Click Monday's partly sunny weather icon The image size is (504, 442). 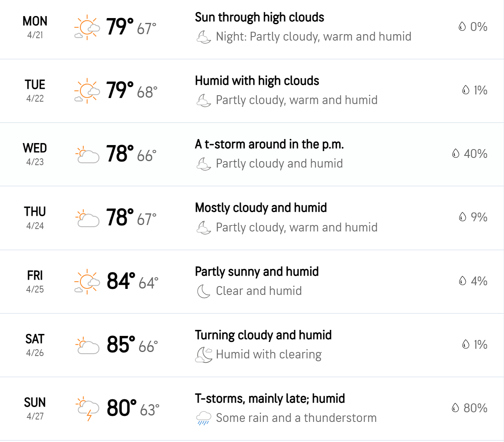pyautogui.click(x=87, y=27)
